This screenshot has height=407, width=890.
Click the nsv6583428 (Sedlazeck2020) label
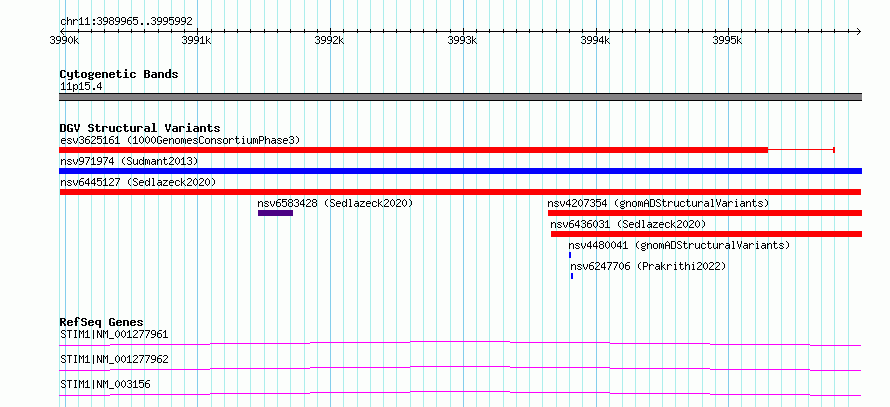[335, 203]
